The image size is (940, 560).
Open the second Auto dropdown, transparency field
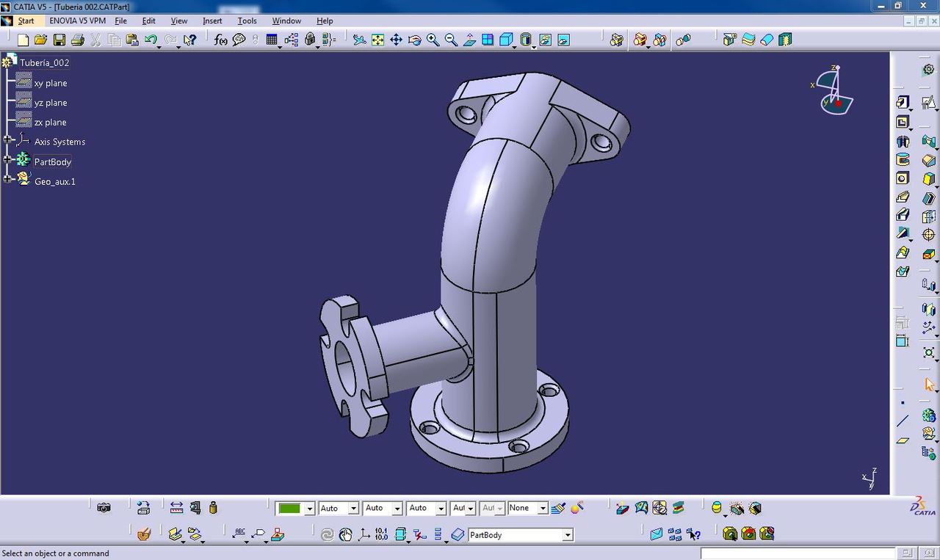pyautogui.click(x=397, y=509)
